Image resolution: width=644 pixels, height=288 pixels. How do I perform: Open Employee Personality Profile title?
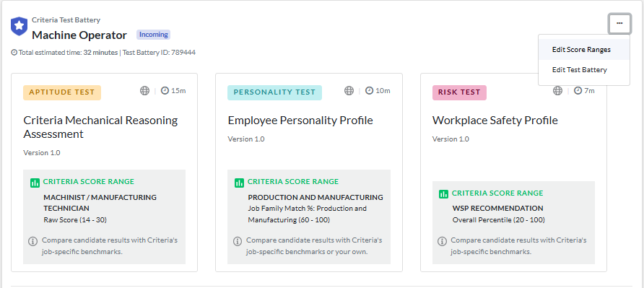tap(300, 121)
